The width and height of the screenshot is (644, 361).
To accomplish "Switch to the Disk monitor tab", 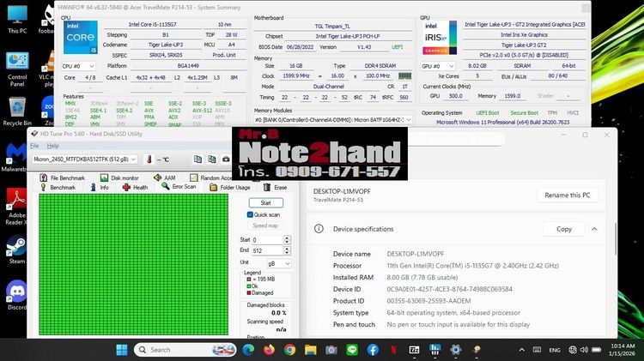I will [119, 177].
